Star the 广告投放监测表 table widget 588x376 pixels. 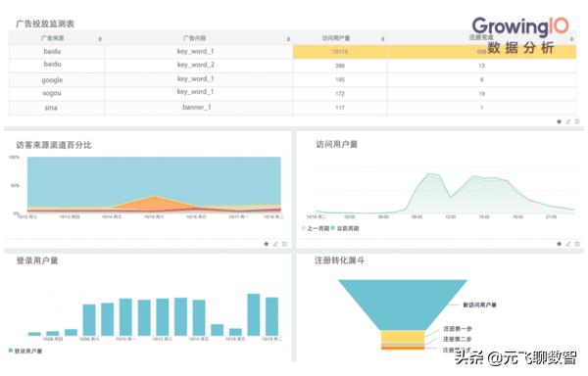click(x=559, y=121)
